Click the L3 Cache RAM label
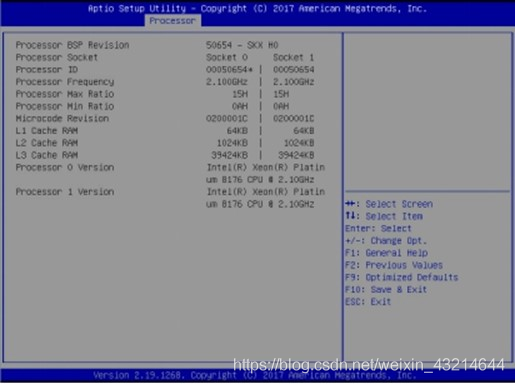The image size is (515, 384). tap(47, 155)
